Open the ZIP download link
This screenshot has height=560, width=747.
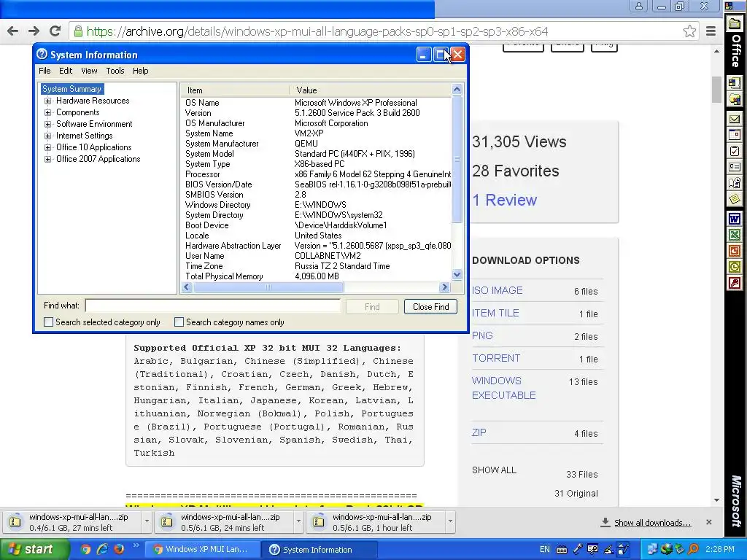(479, 432)
